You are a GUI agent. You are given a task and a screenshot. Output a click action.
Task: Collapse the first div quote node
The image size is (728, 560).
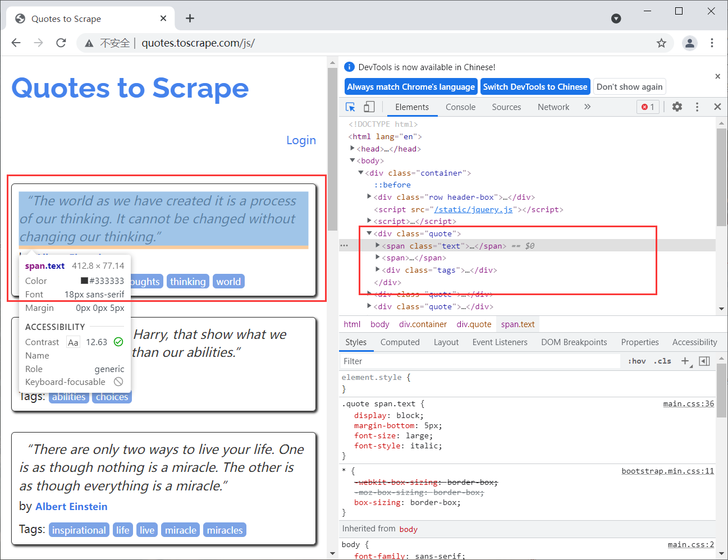click(369, 233)
